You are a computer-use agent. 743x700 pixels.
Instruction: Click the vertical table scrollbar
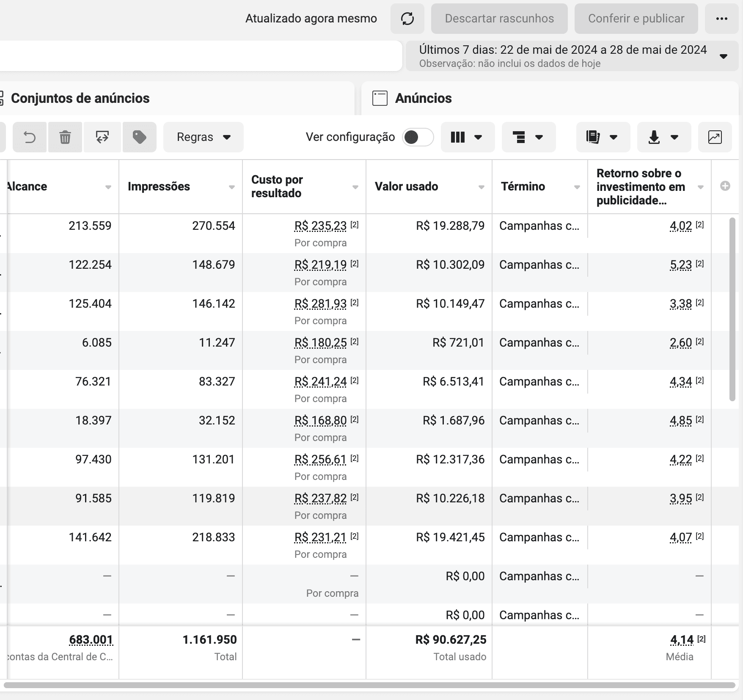[732, 309]
